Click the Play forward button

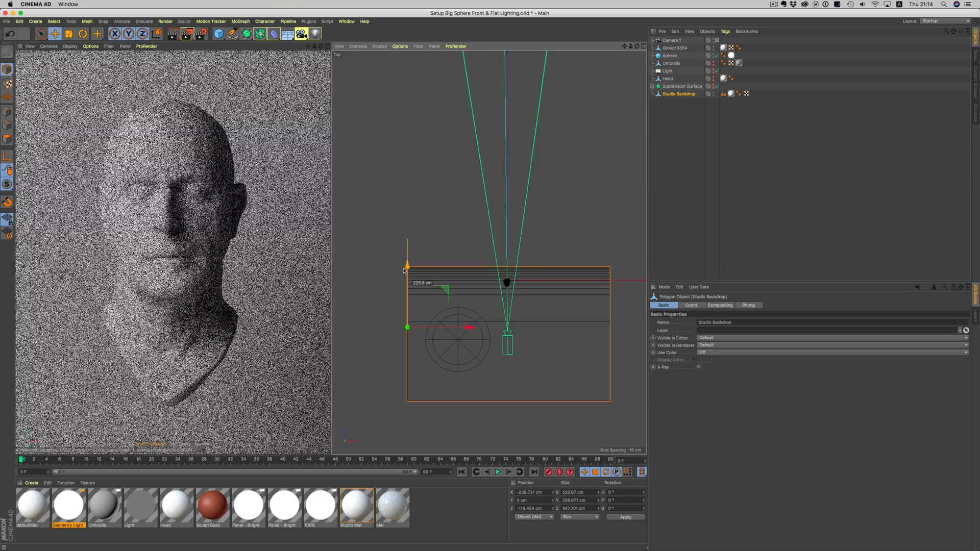tap(498, 472)
